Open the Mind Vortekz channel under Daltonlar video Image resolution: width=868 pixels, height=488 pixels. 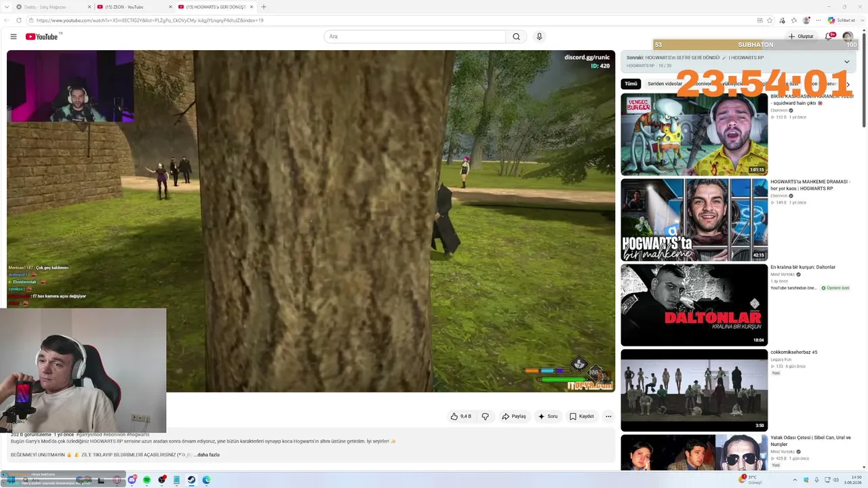783,274
